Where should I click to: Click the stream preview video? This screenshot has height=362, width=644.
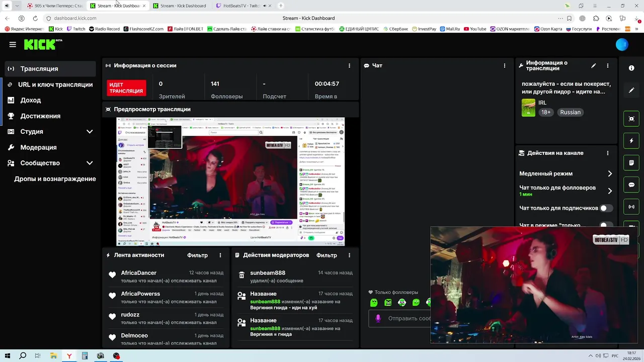[x=230, y=182]
